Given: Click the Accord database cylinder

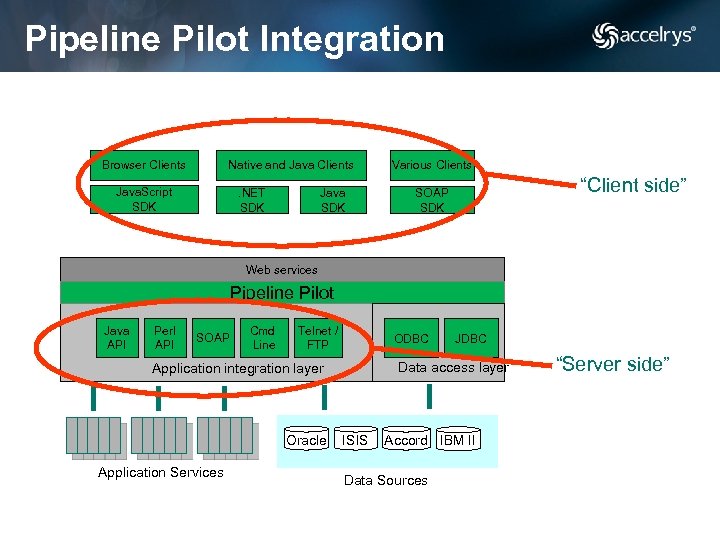Looking at the screenshot, I should (x=406, y=439).
